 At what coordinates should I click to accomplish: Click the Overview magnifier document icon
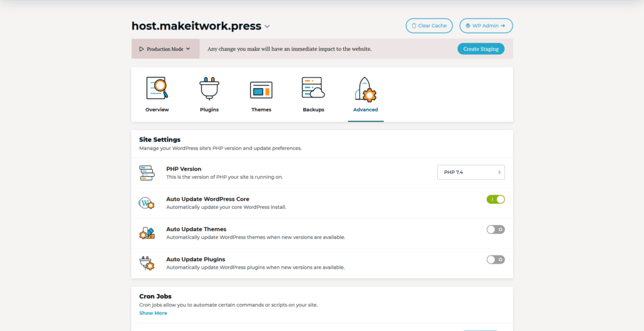point(157,88)
